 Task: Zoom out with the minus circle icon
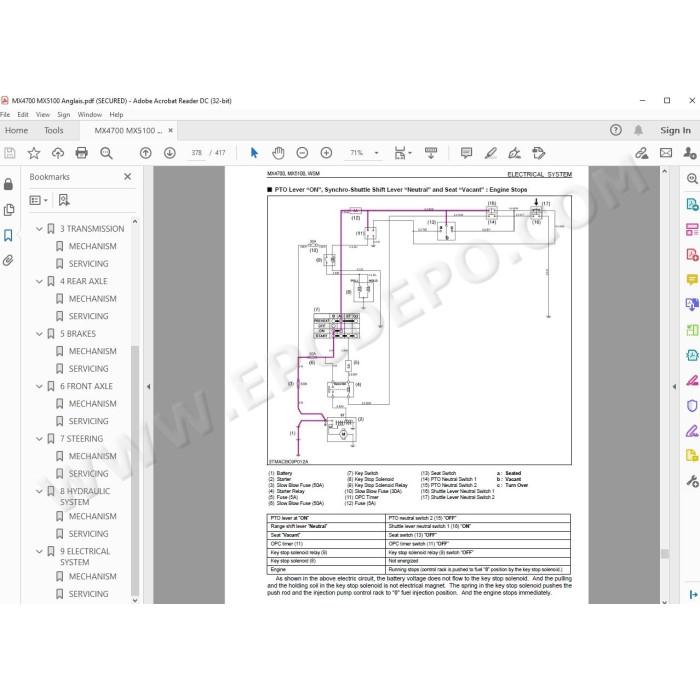pos(302,153)
